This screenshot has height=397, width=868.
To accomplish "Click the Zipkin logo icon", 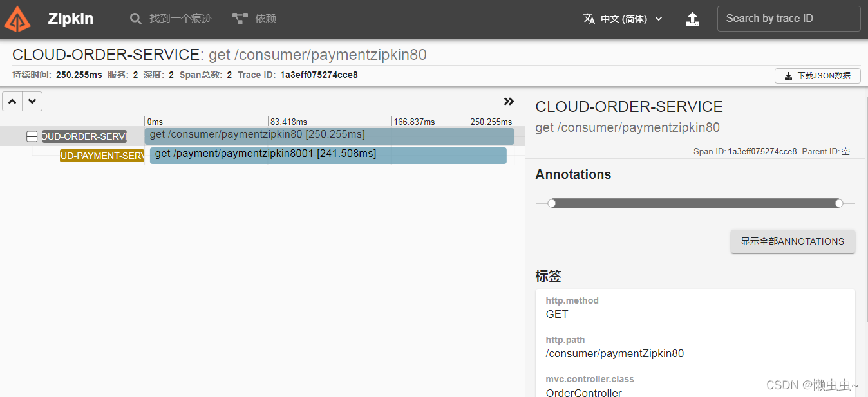I will tap(17, 19).
